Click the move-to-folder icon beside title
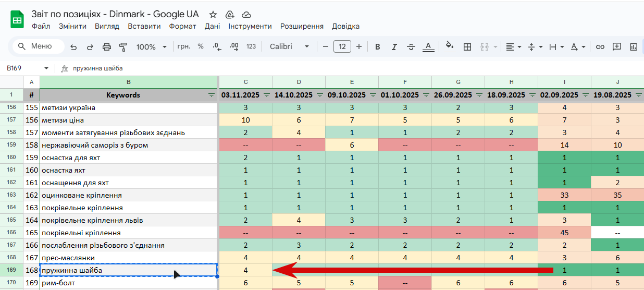The height and width of the screenshot is (290, 644). coord(230,15)
